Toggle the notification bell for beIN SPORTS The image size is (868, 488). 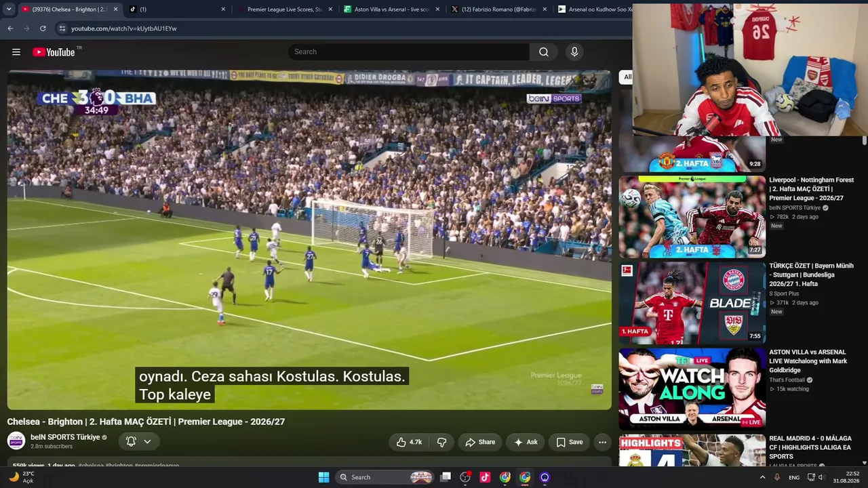pyautogui.click(x=132, y=442)
